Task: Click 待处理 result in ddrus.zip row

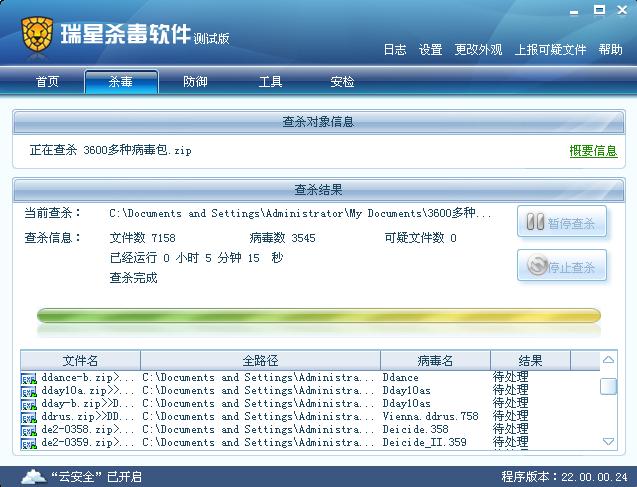Action: (510, 416)
